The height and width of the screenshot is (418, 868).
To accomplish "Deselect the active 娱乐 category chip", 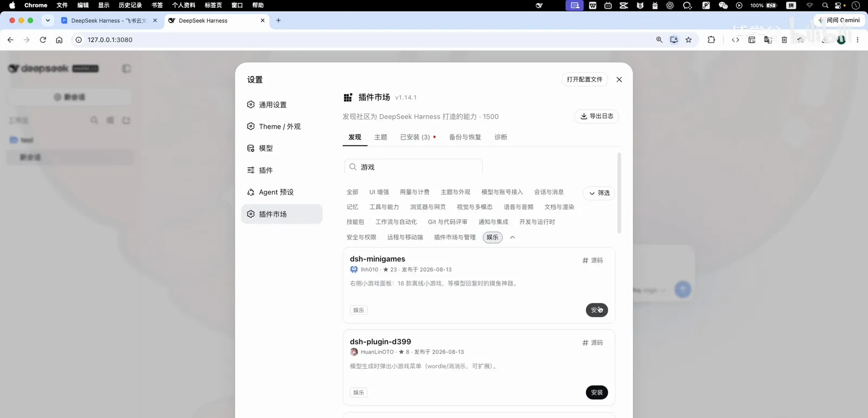I will tap(493, 237).
